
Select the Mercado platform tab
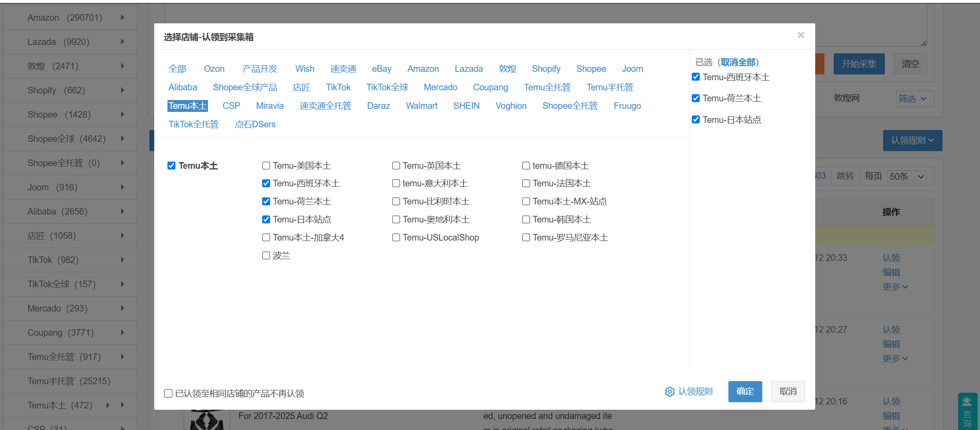[441, 87]
